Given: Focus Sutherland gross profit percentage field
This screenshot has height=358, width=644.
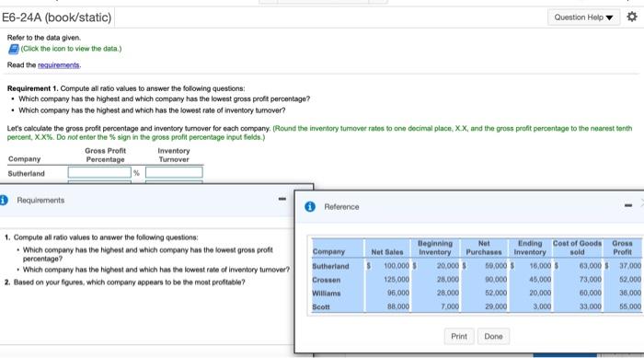Looking at the screenshot, I should [x=99, y=172].
